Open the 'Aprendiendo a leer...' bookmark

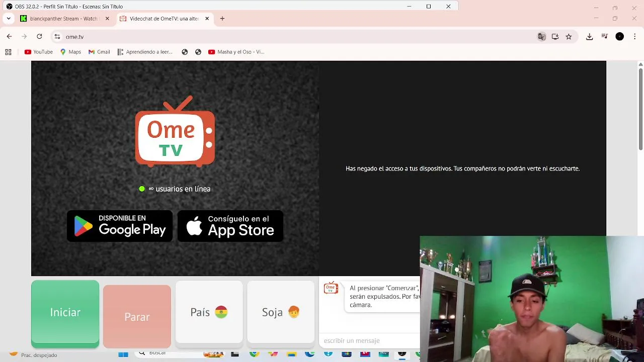[145, 52]
